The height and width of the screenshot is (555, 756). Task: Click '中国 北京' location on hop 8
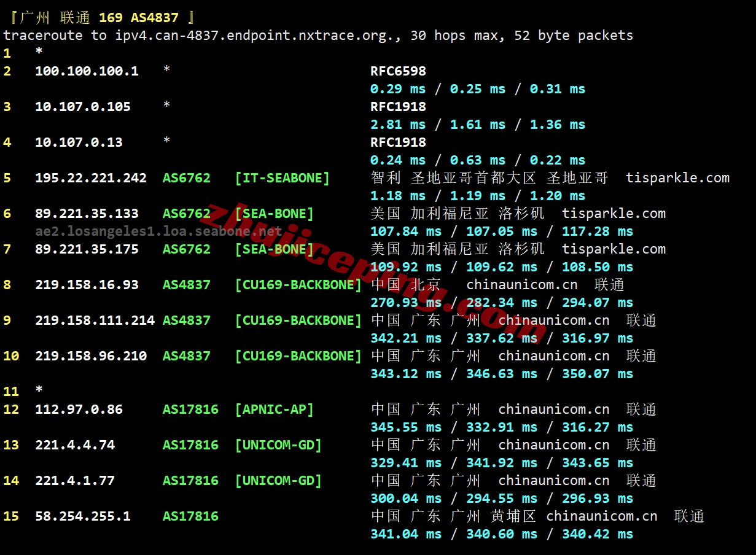coord(406,285)
